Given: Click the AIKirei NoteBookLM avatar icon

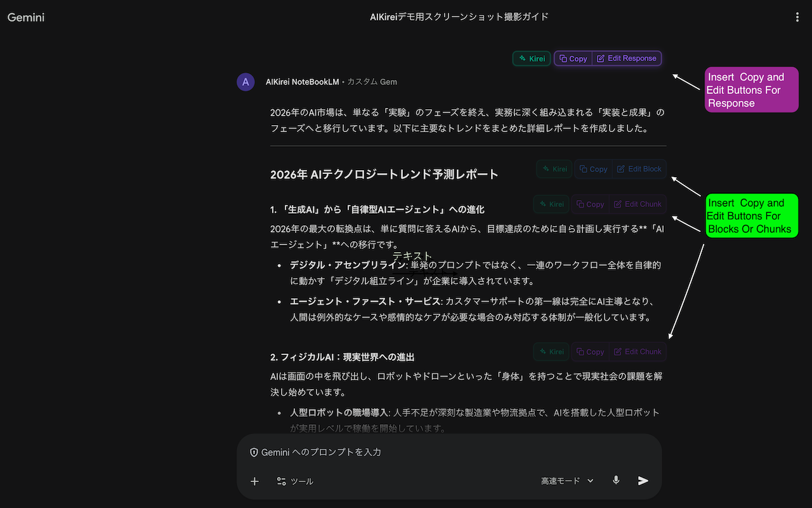Looking at the screenshot, I should [x=246, y=82].
